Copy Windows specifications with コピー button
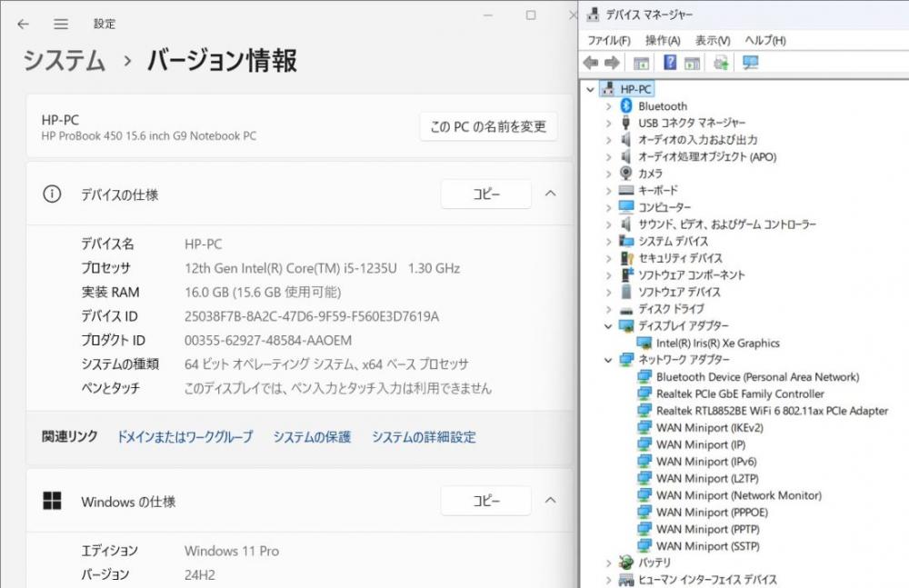Screen dimensions: 909x588 485,501
